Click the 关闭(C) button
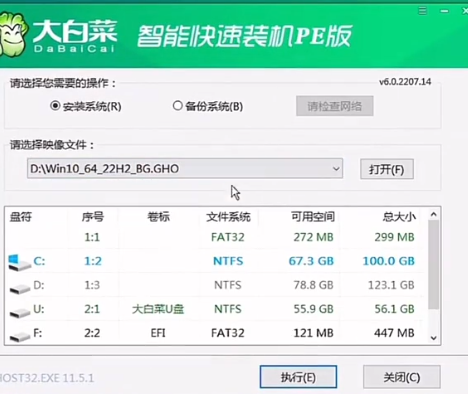This screenshot has height=394, width=468. coord(402,377)
